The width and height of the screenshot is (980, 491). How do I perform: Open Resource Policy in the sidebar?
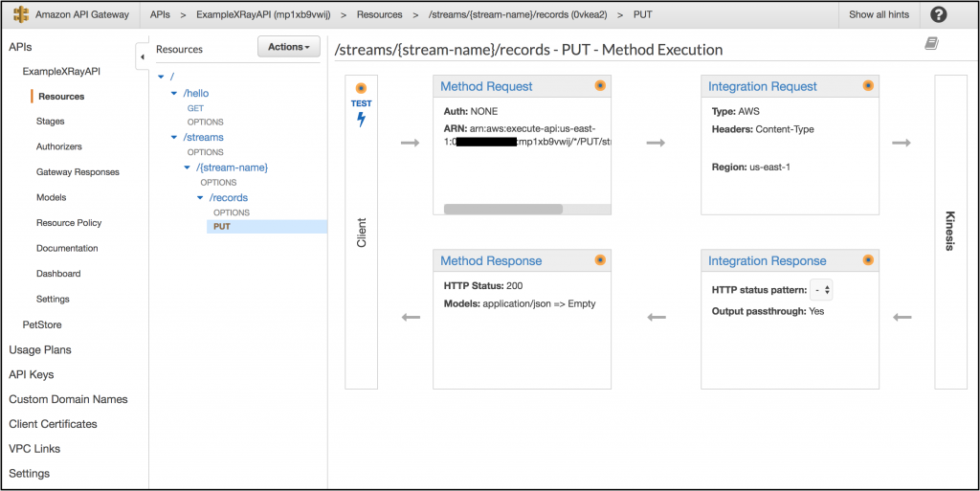(69, 222)
